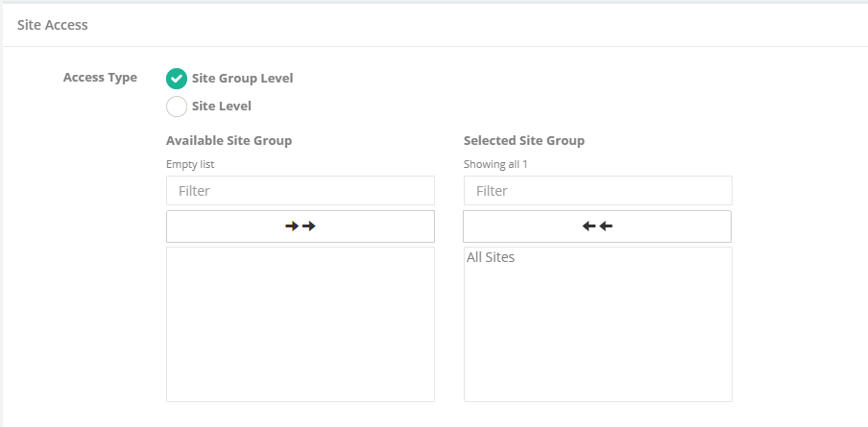The image size is (868, 427).
Task: Click the second dark right arrow icon
Action: pos(309,226)
